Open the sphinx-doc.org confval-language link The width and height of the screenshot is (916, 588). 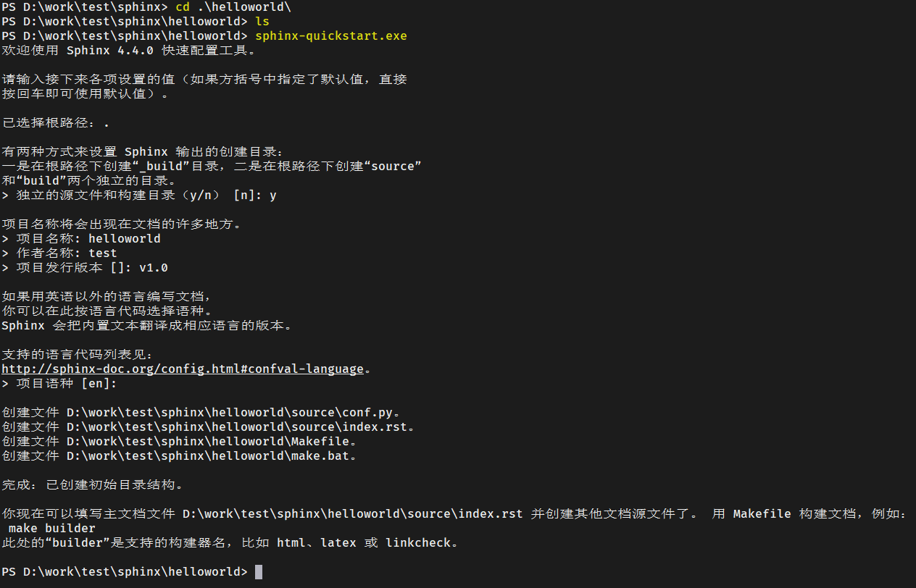pyautogui.click(x=183, y=369)
